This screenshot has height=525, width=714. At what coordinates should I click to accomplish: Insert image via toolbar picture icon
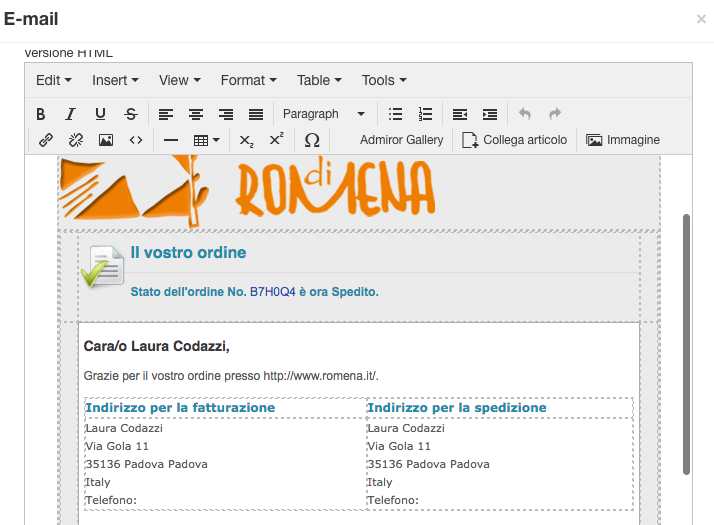106,140
